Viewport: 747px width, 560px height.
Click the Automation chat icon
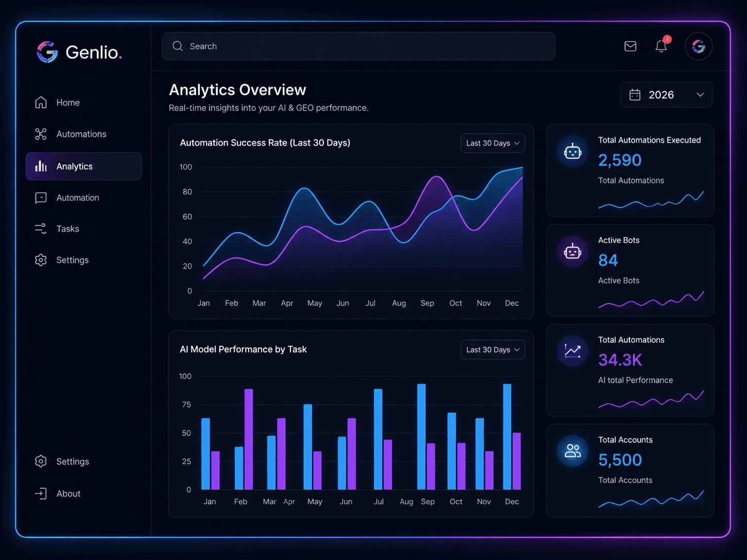[41, 198]
